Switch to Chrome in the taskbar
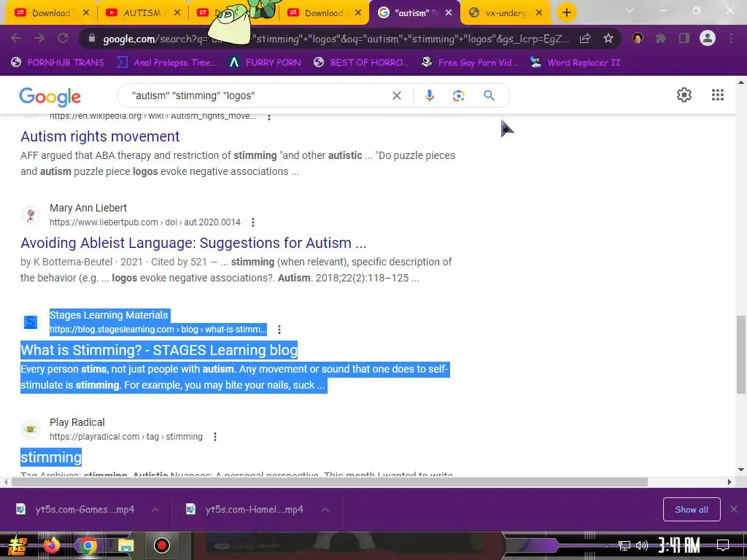747x560 pixels. click(88, 545)
